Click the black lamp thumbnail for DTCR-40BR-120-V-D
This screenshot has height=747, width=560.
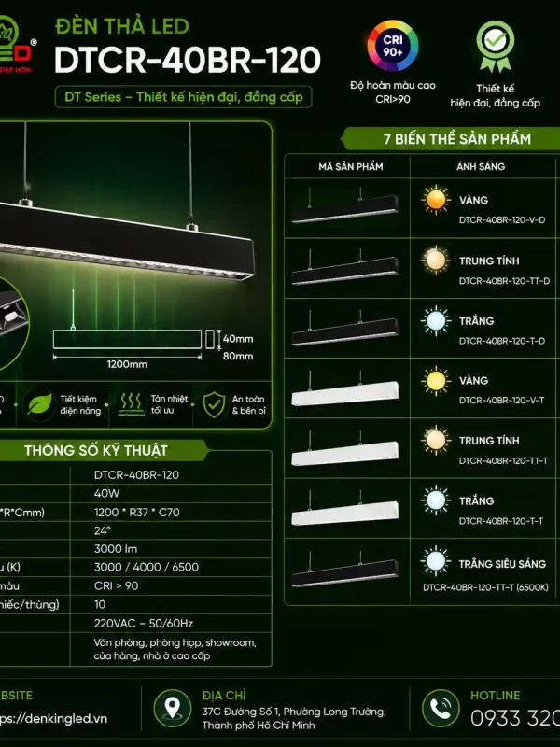coord(344,205)
